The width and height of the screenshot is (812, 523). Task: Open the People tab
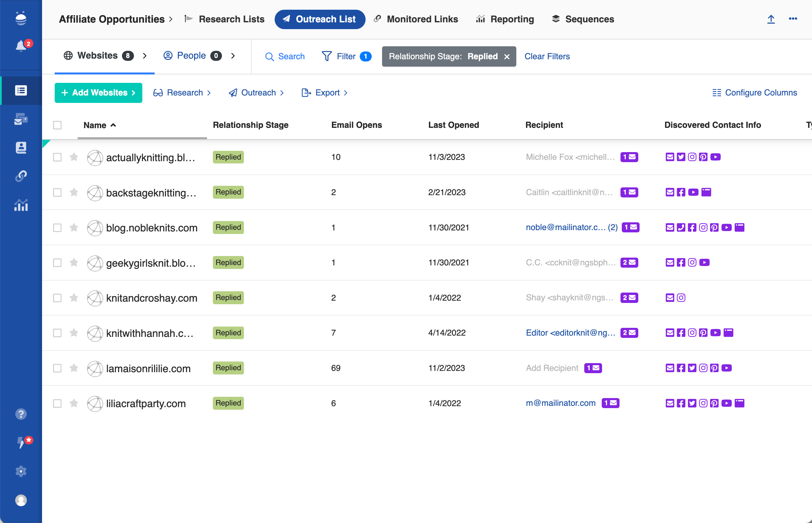point(192,56)
